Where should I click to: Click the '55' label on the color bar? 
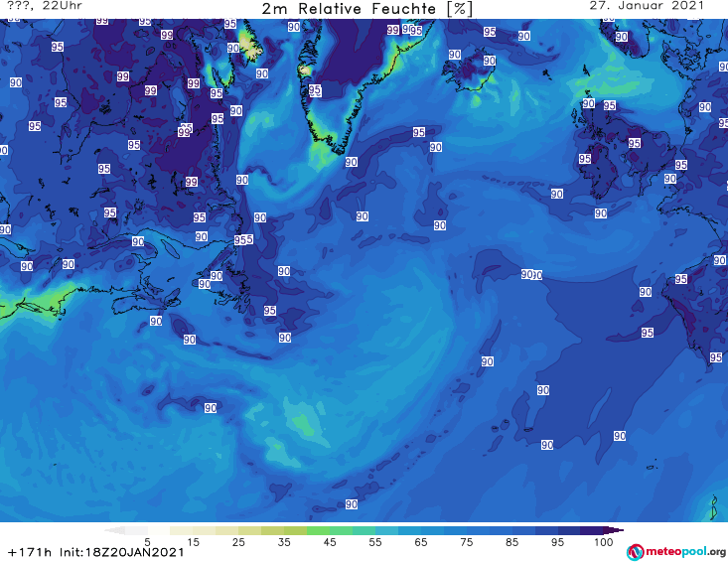[375, 542]
